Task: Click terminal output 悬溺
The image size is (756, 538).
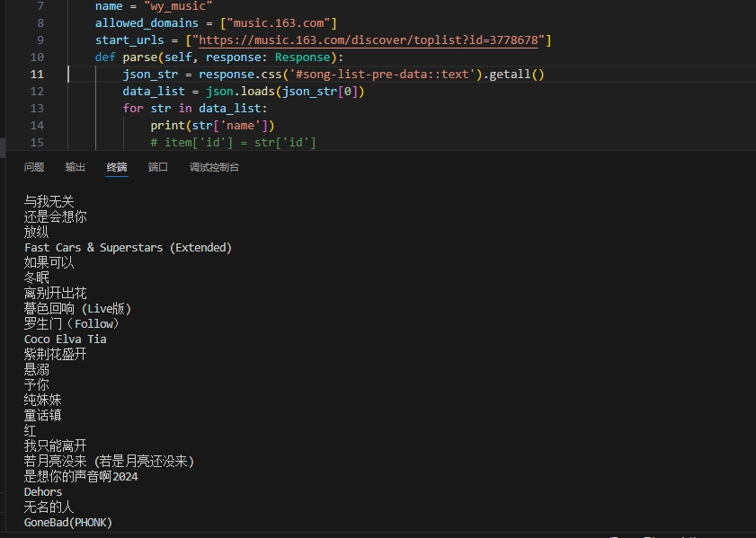Action: coord(36,369)
